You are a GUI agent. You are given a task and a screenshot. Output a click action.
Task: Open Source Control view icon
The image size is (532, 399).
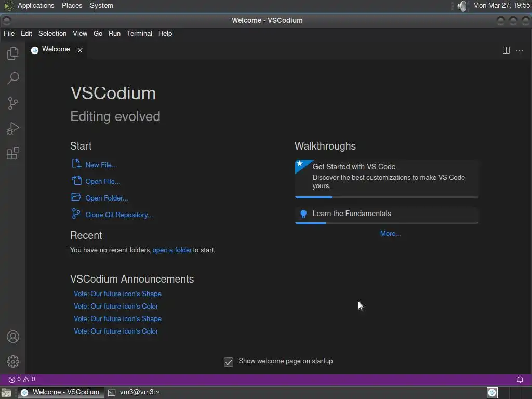click(x=13, y=103)
